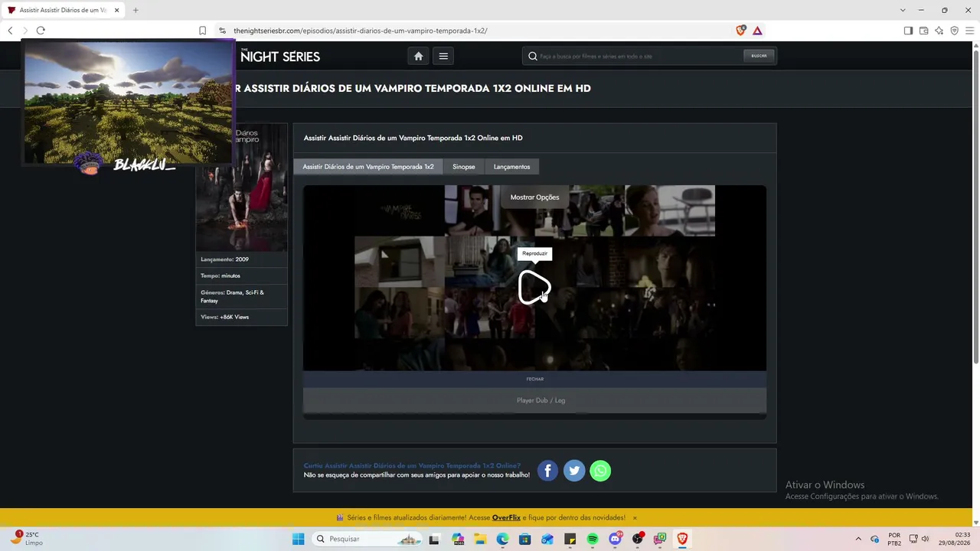Share the episode on Facebook
Screen dimensions: 980x551
pyautogui.click(x=548, y=471)
